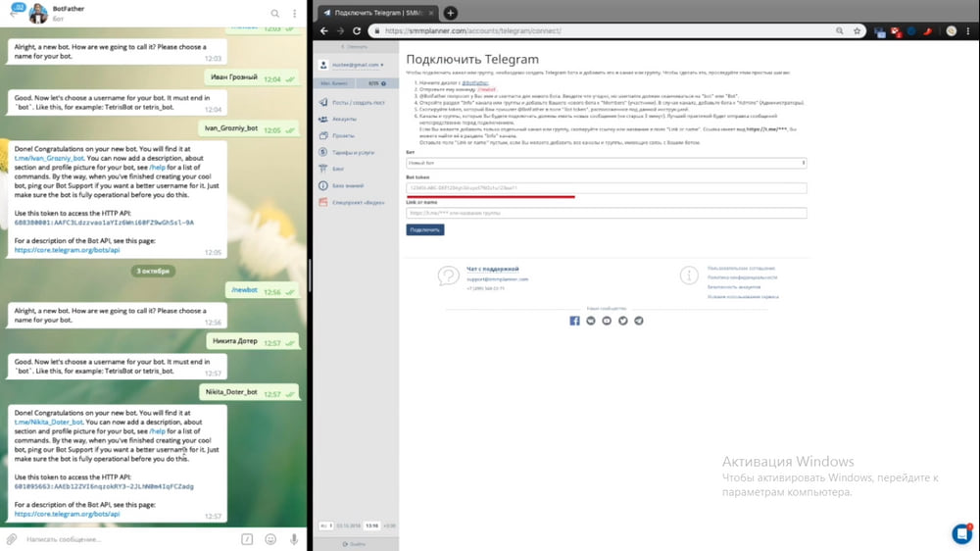980x551 pixels.
Task: Select the token starting with 688380001
Action: coord(104,223)
